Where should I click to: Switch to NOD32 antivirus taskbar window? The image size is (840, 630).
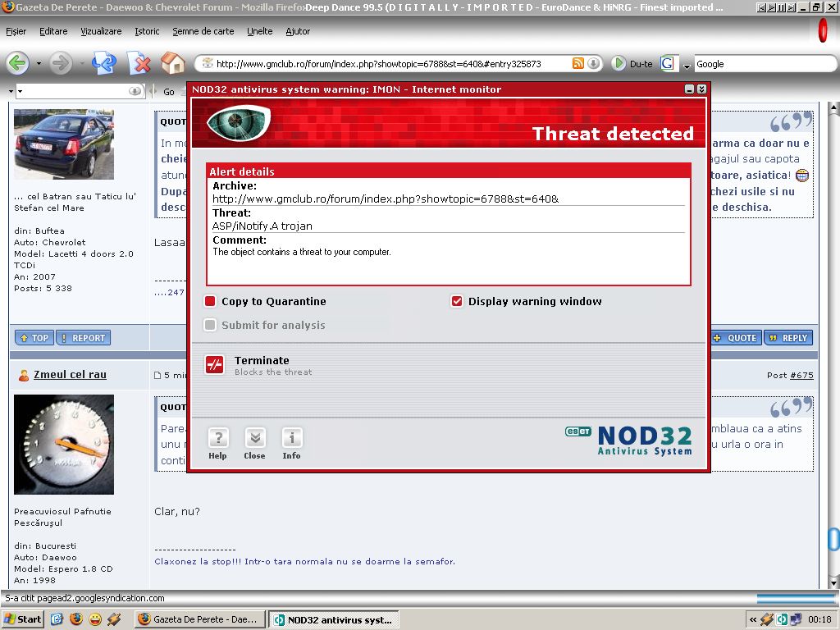click(x=334, y=619)
